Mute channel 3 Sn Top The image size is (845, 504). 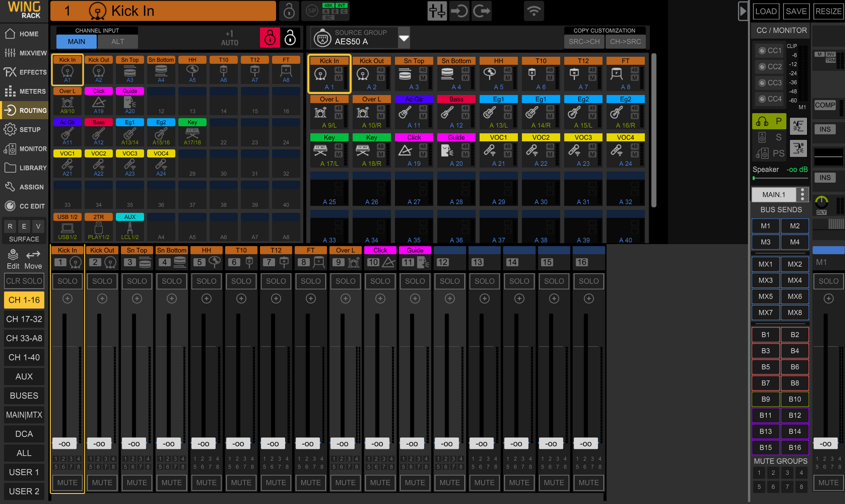(x=137, y=483)
